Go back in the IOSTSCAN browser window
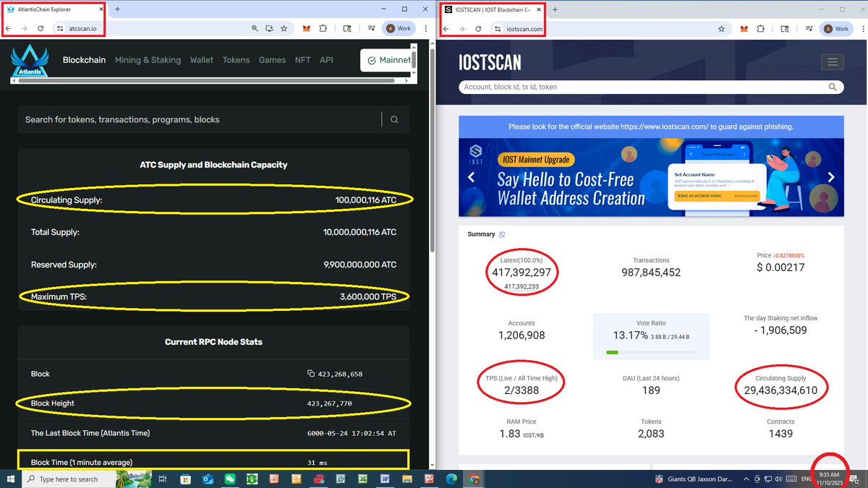Viewport: 868px width, 488px height. point(446,29)
